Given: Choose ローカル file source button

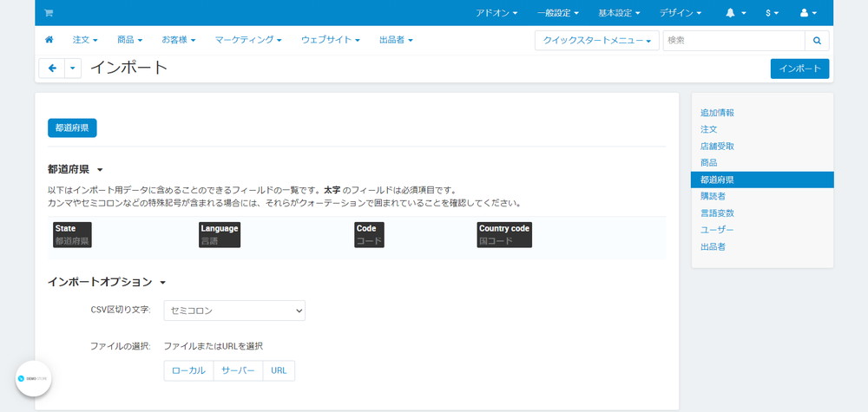Looking at the screenshot, I should click(188, 370).
